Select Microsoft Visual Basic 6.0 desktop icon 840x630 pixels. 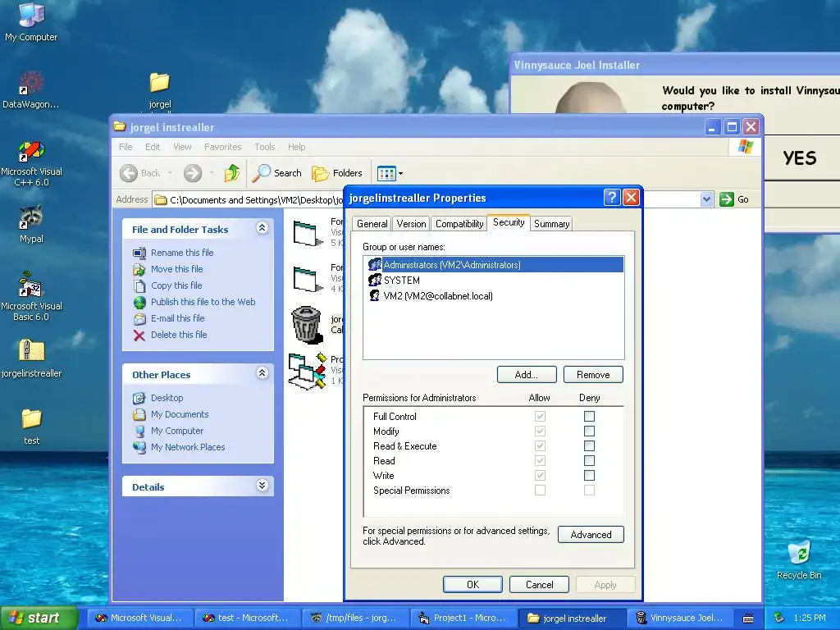[31, 295]
